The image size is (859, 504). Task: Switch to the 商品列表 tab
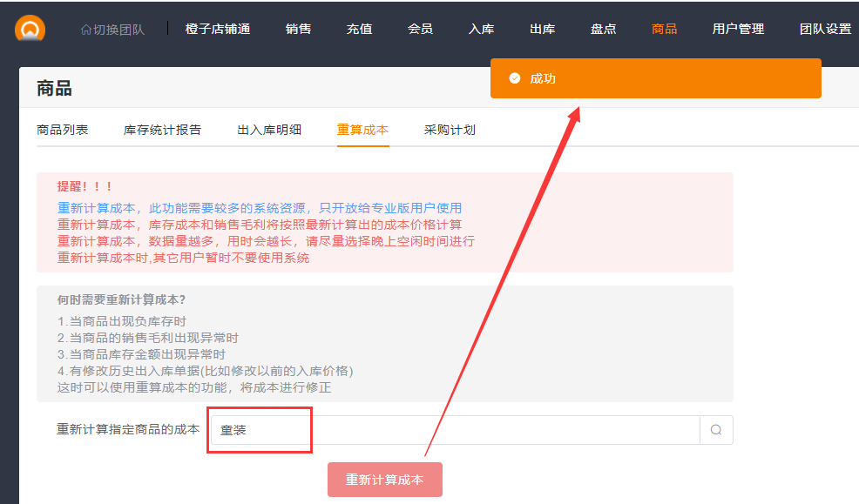(63, 130)
